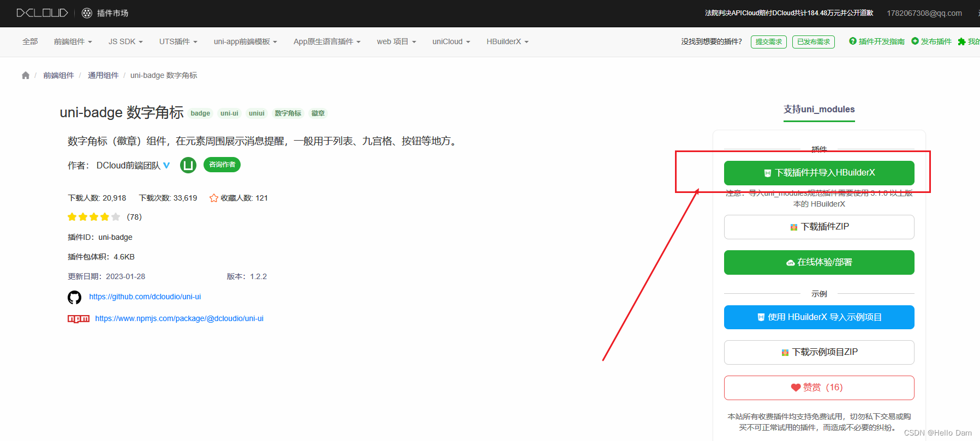The height and width of the screenshot is (441, 980).
Task: Click the DCloud logo
Action: click(x=42, y=13)
